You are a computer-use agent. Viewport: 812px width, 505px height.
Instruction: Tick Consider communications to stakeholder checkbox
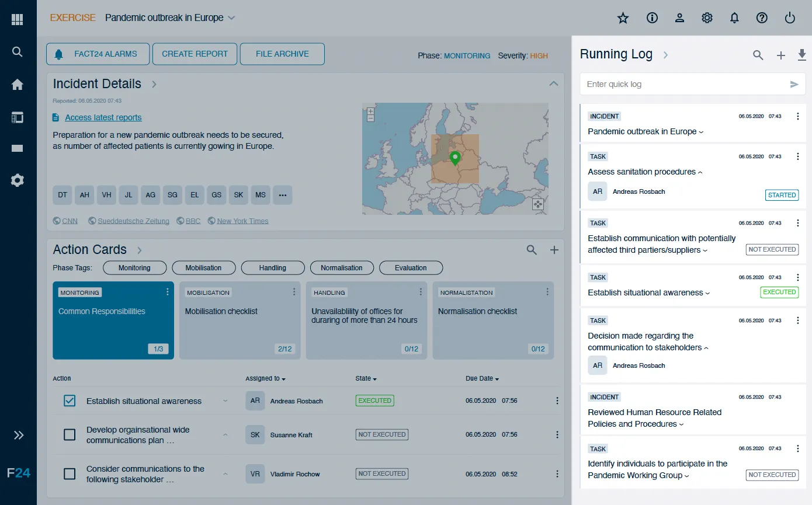[x=70, y=474]
